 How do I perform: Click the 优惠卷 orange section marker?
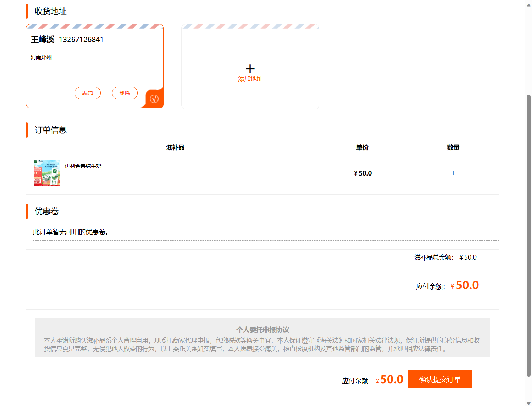pyautogui.click(x=27, y=211)
